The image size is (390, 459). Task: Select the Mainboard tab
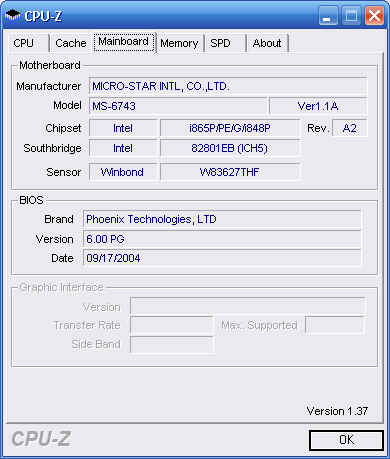click(x=124, y=42)
